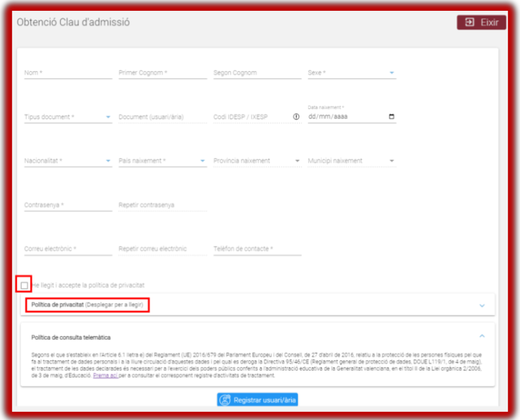
Task: Click the info icon beside Codi IDESP field
Action: tap(296, 117)
